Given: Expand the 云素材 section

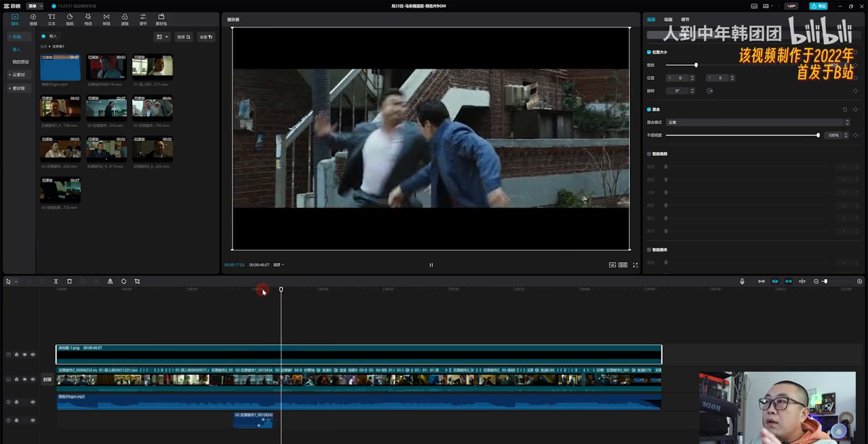Looking at the screenshot, I should pyautogui.click(x=18, y=75).
